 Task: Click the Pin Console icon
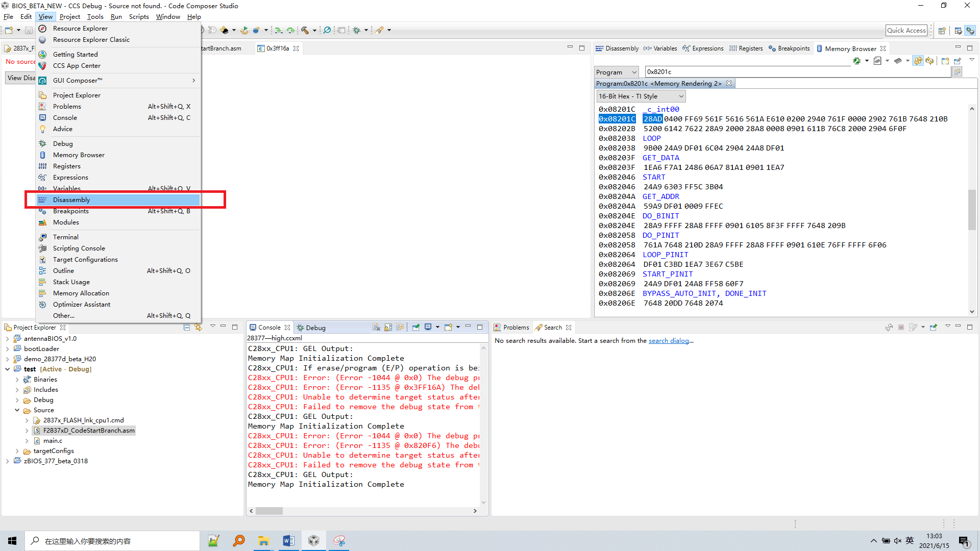pyautogui.click(x=416, y=328)
